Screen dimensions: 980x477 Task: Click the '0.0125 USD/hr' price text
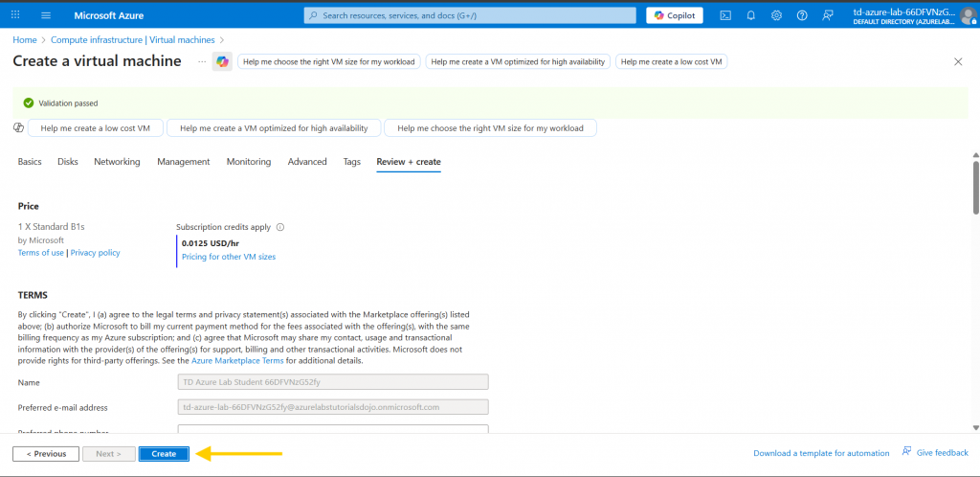click(210, 244)
